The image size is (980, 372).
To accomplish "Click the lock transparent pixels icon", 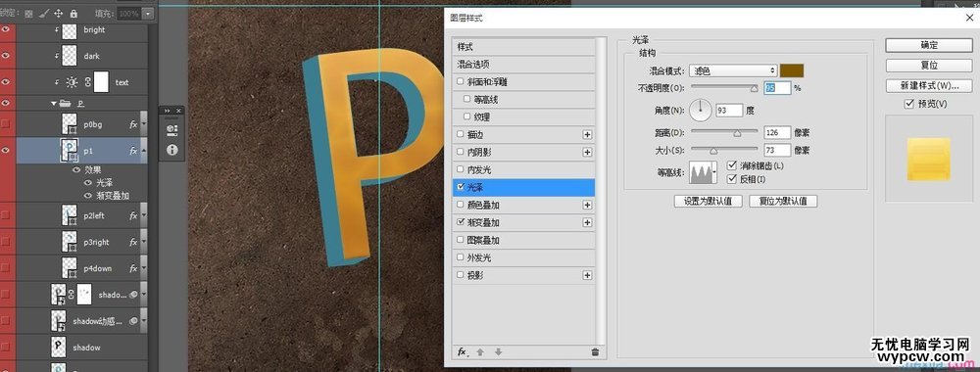I will (28, 13).
